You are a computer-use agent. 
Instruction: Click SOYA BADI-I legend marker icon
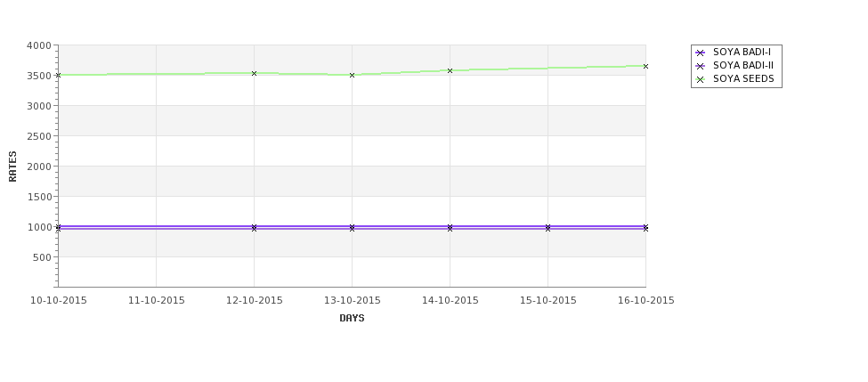700,53
